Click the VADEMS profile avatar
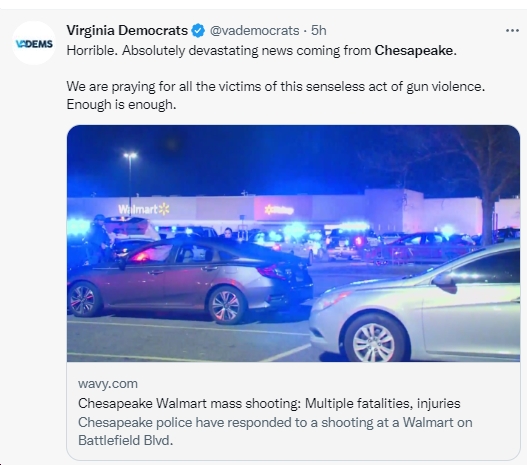This screenshot has height=465, width=527. pos(34,43)
